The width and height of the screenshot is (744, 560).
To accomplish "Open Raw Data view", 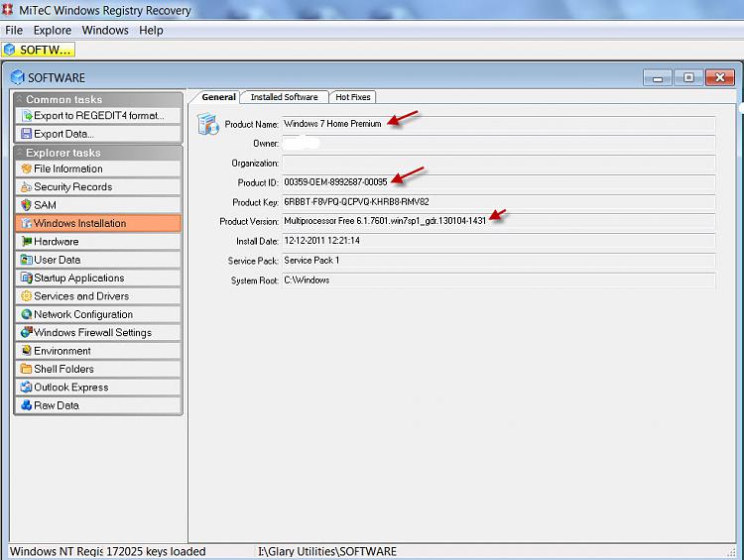I will coord(98,405).
